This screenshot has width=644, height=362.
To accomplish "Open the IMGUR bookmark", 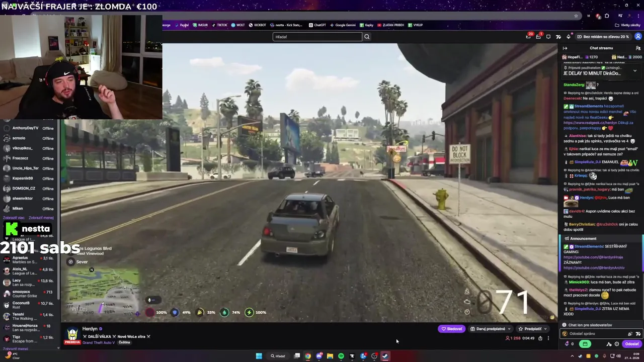I will coord(200,25).
